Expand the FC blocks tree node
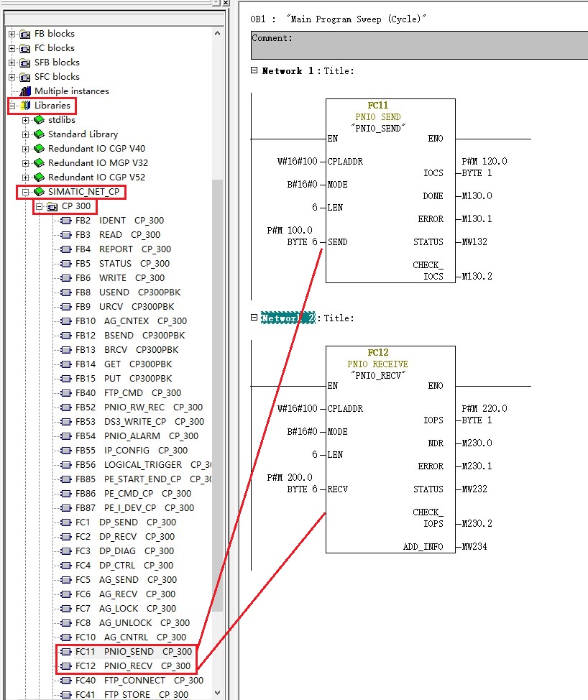 (x=12, y=48)
